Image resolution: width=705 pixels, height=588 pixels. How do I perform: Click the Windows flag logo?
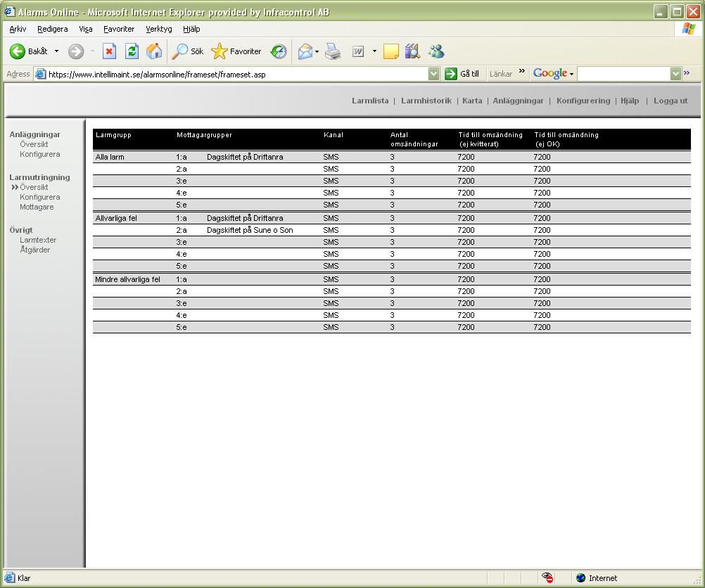(688, 29)
